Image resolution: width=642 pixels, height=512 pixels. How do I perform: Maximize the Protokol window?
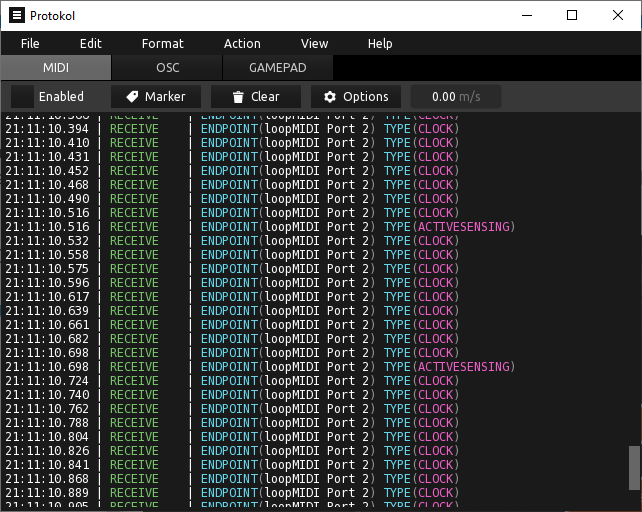coord(572,16)
